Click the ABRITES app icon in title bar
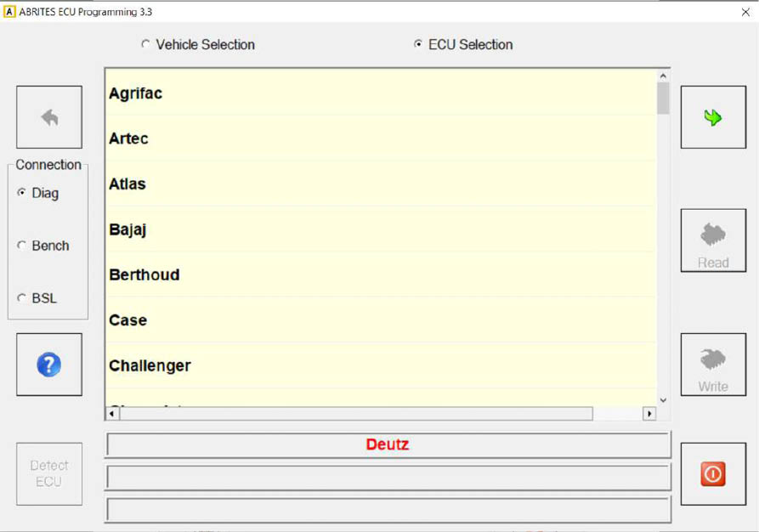The height and width of the screenshot is (532, 759). (9, 12)
